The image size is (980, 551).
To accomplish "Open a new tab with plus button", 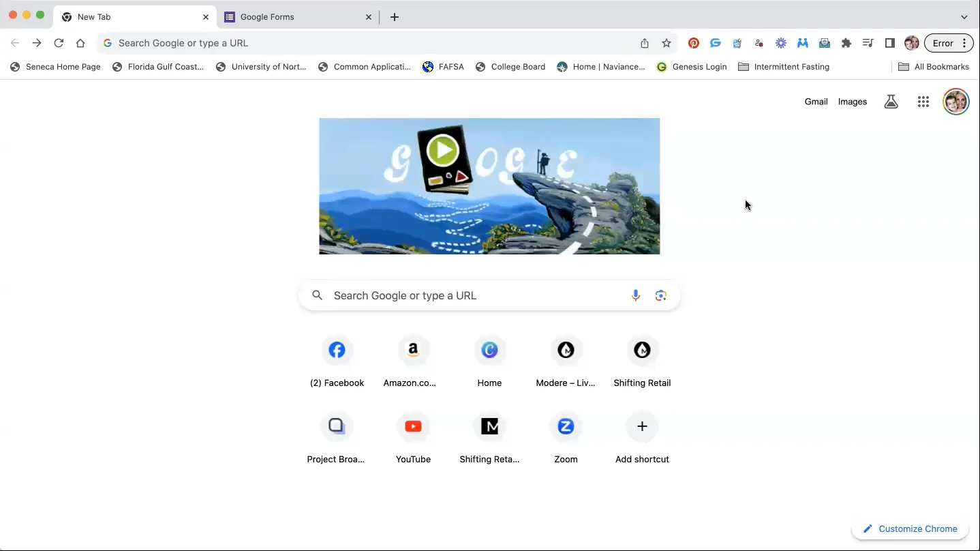I will click(x=395, y=17).
